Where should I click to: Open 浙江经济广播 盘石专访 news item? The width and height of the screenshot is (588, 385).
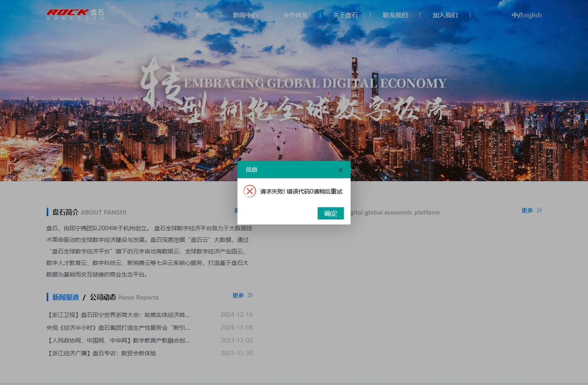(101, 353)
